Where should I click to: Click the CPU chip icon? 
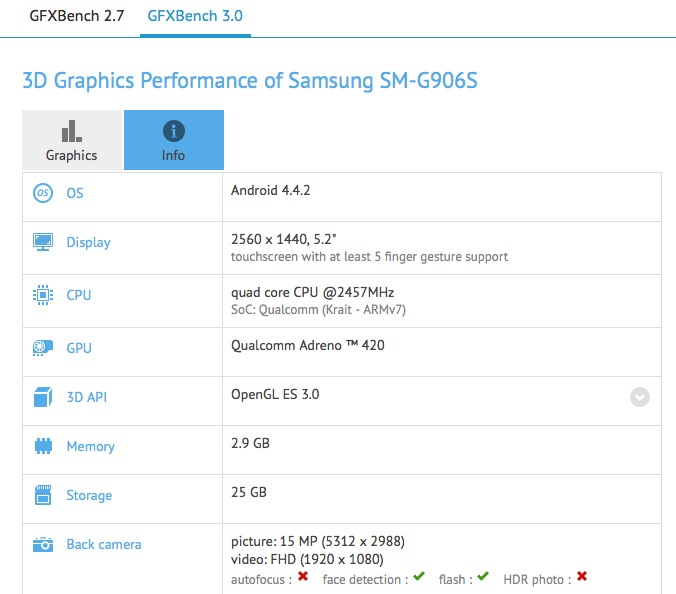coord(43,295)
